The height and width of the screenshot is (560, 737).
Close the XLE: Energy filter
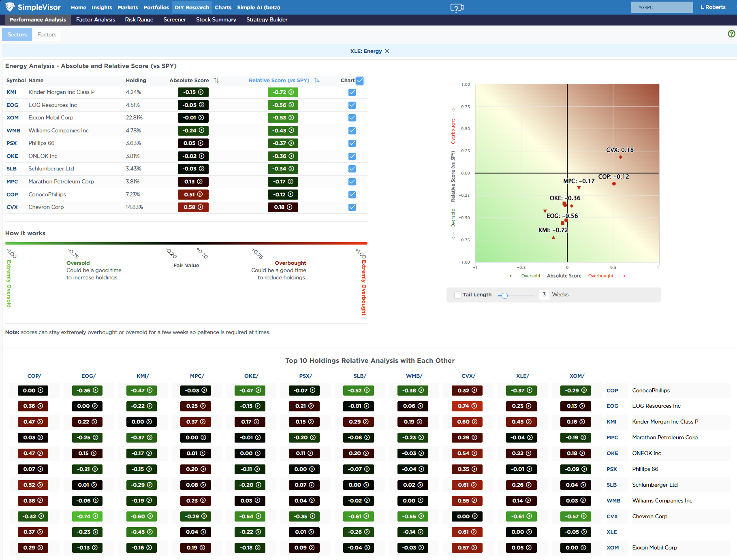(387, 51)
